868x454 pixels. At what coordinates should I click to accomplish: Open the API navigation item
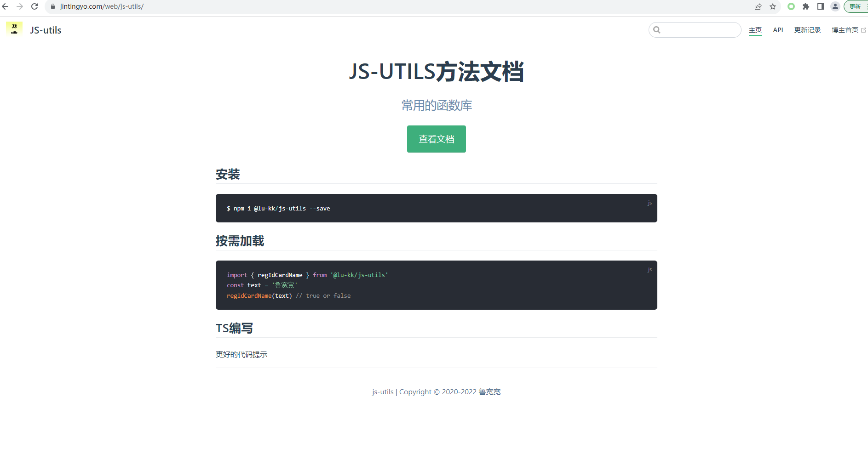[778, 30]
